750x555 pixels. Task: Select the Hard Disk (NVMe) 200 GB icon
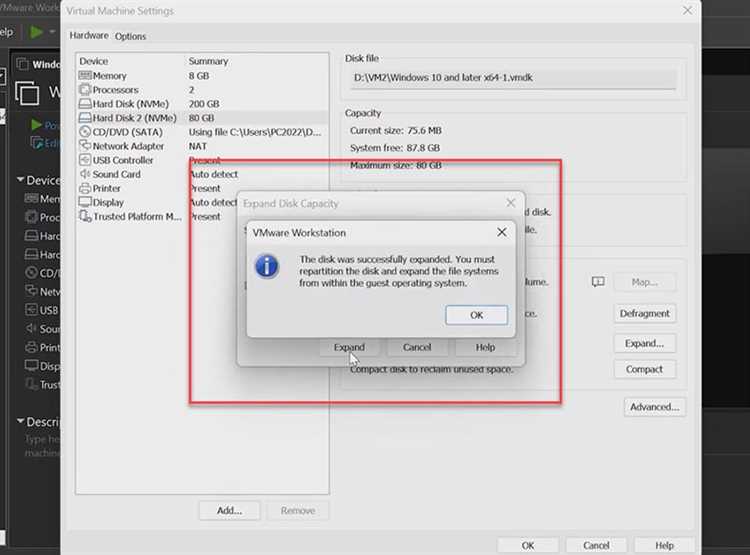[85, 103]
